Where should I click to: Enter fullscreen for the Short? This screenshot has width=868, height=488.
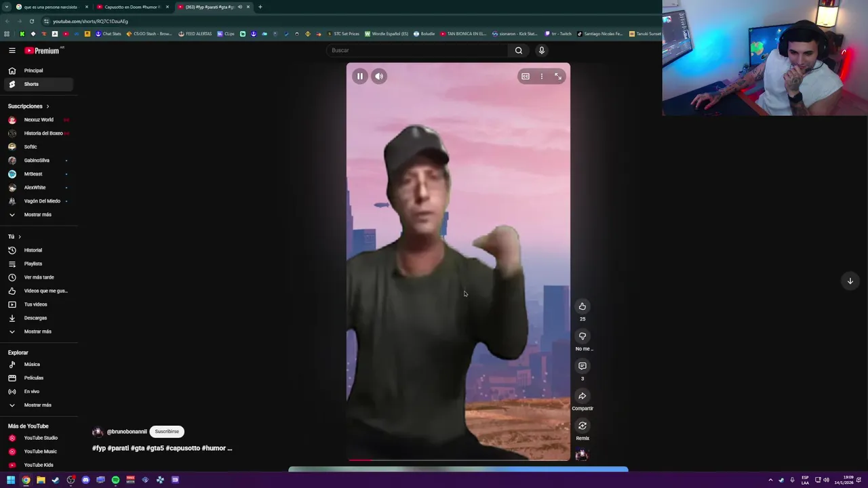click(x=558, y=76)
